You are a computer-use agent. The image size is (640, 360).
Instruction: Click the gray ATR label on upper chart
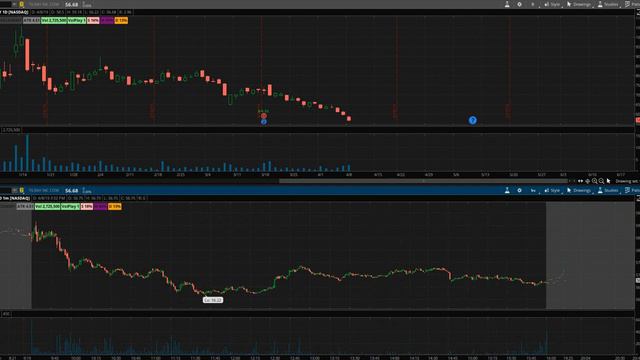point(31,20)
